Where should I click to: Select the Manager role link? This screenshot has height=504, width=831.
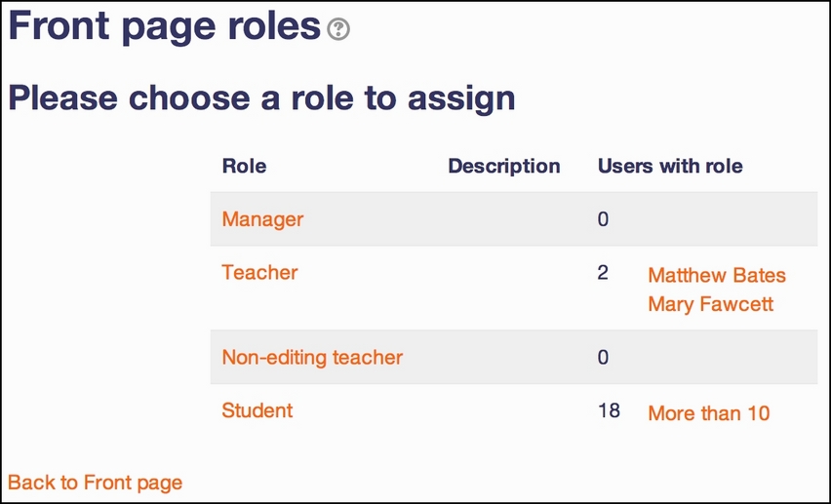(262, 219)
